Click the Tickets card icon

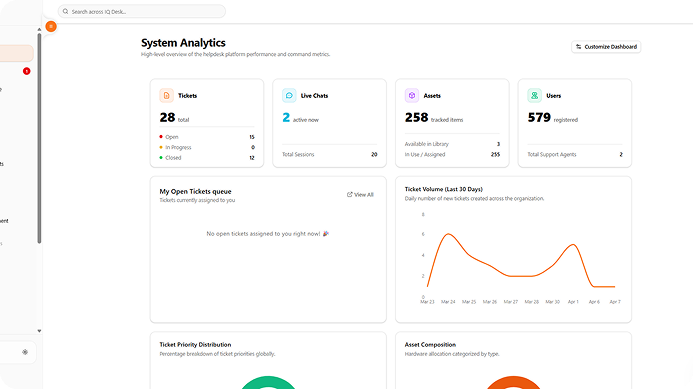point(167,95)
